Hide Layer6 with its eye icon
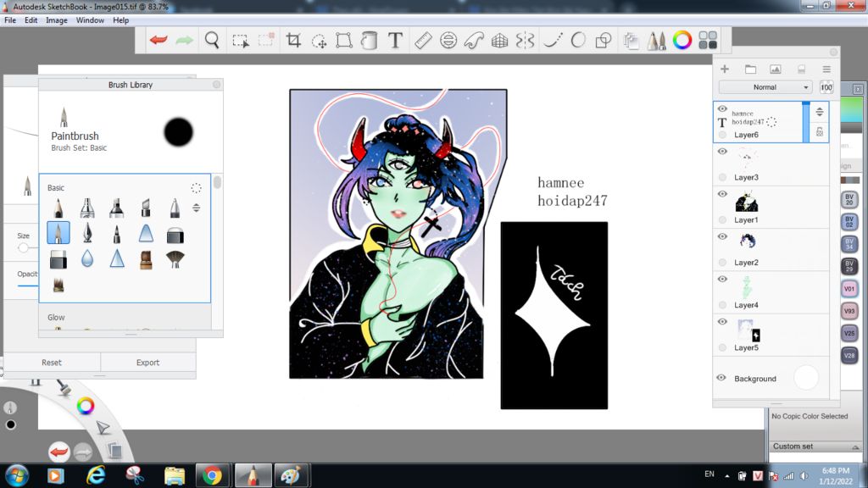868x488 pixels. point(722,109)
